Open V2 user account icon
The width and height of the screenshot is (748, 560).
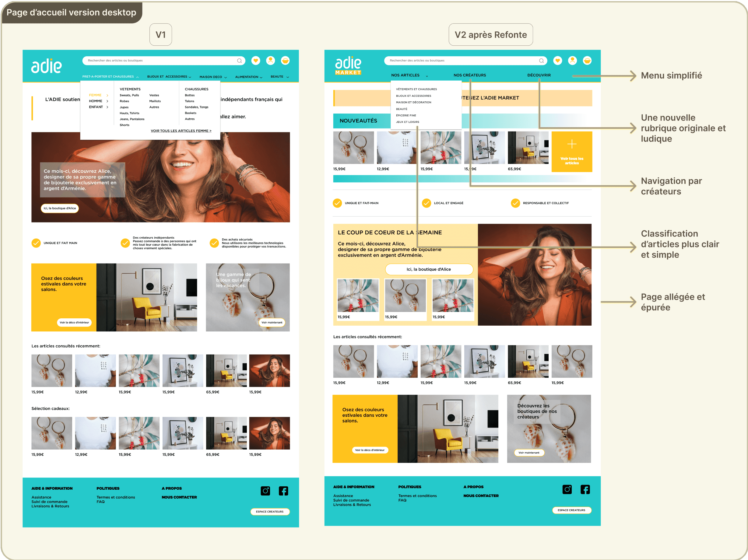pos(573,61)
